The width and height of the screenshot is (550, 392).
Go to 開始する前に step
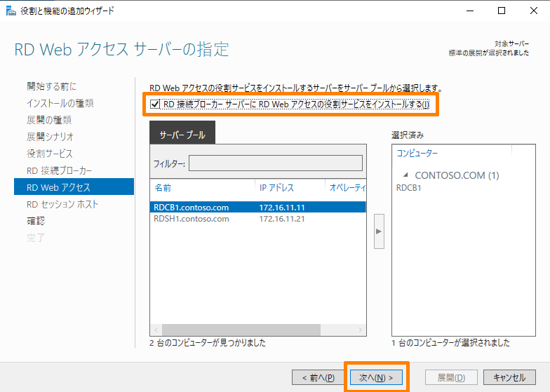pyautogui.click(x=52, y=86)
